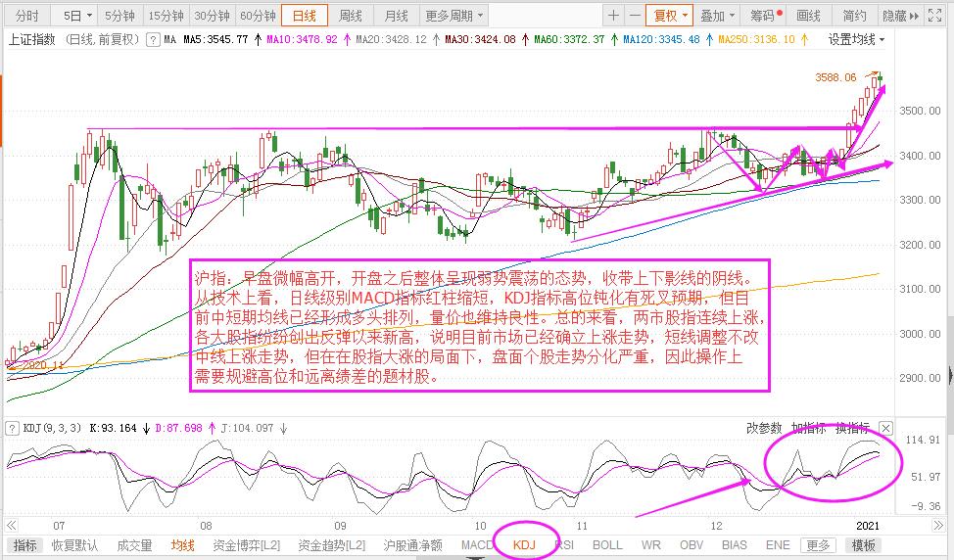Switch to 周线 weekly chart
Image resolution: width=954 pixels, height=560 pixels.
pyautogui.click(x=350, y=16)
